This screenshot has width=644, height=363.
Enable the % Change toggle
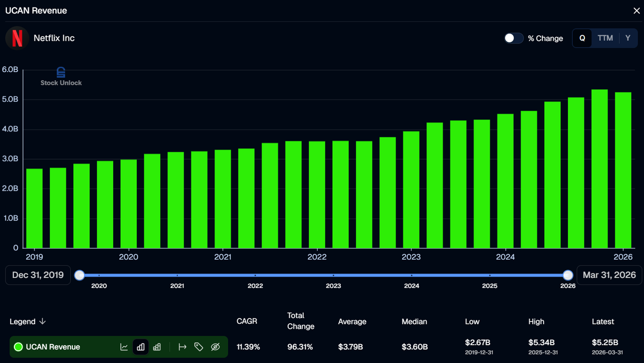[x=514, y=38]
